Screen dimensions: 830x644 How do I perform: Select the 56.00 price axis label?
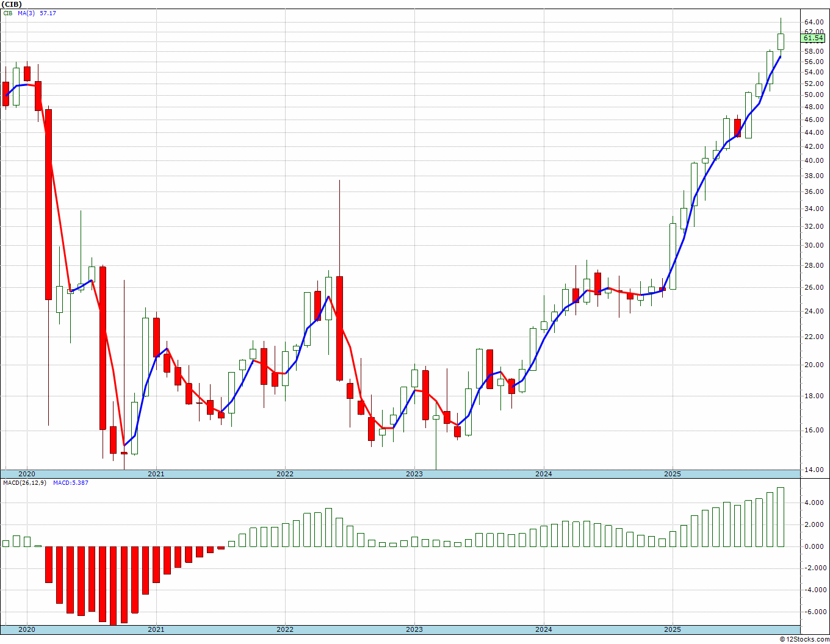[814, 62]
